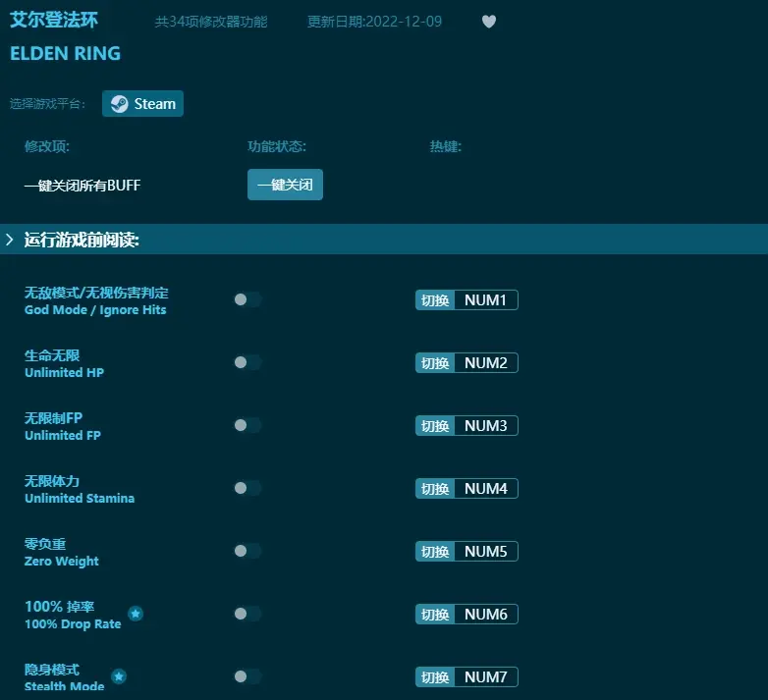
Task: Toggle Stealth Mode switch
Action: click(247, 676)
